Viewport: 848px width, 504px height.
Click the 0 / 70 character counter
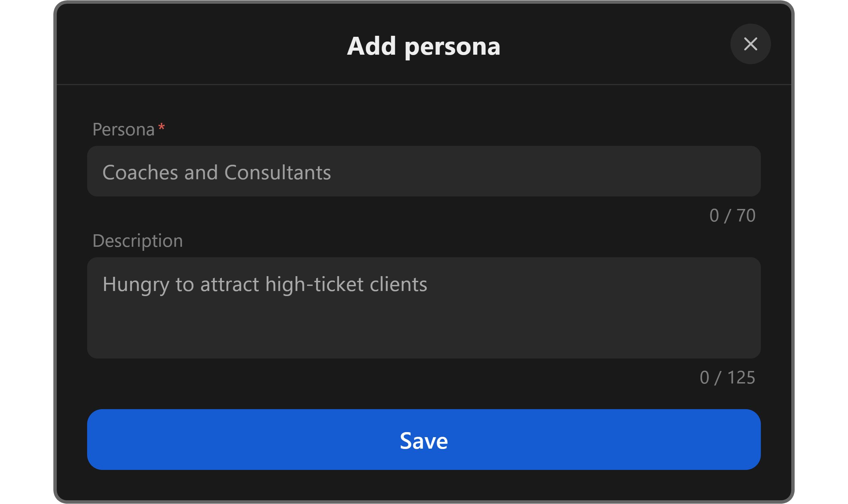[x=732, y=215]
